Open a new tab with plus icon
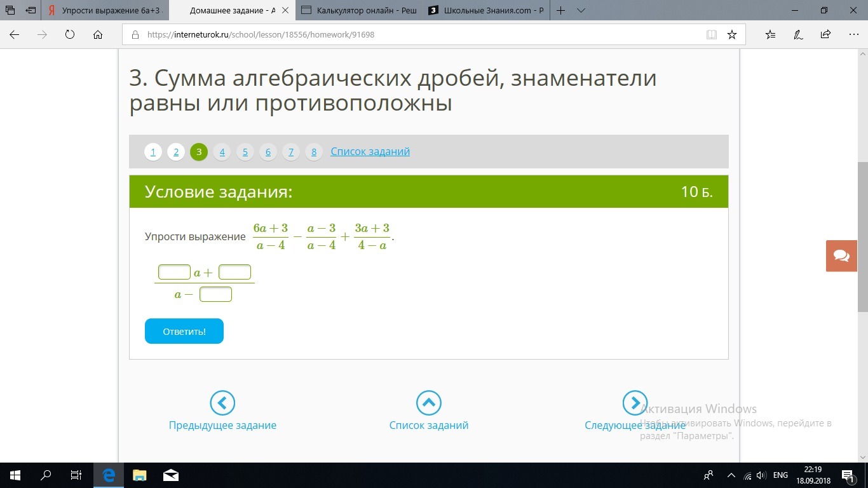The height and width of the screenshot is (488, 868). click(x=561, y=10)
